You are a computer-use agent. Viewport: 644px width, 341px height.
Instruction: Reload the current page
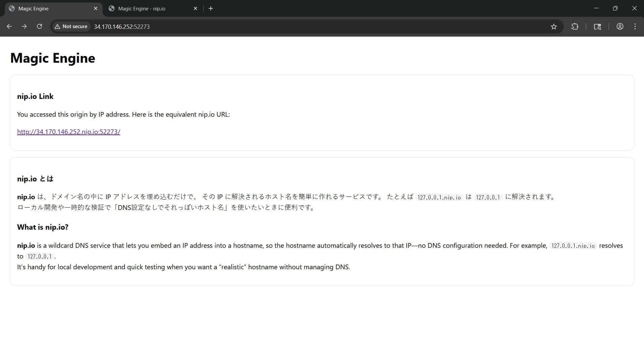click(x=39, y=26)
